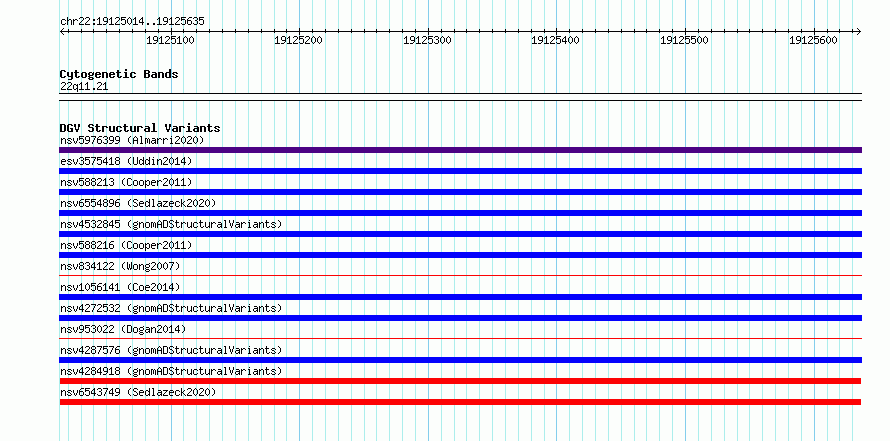Click ruler position 19125100

coord(170,40)
